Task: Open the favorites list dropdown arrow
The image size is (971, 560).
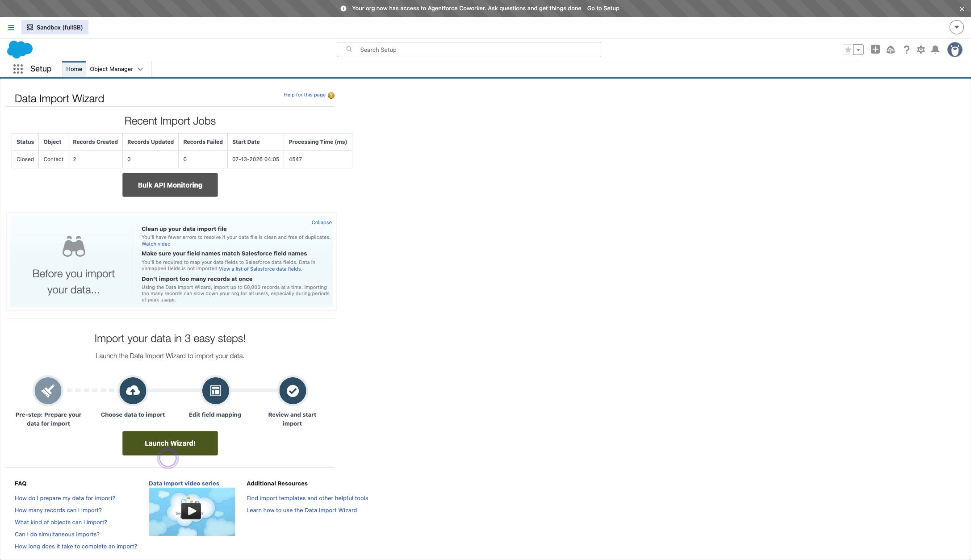Action: (x=858, y=50)
